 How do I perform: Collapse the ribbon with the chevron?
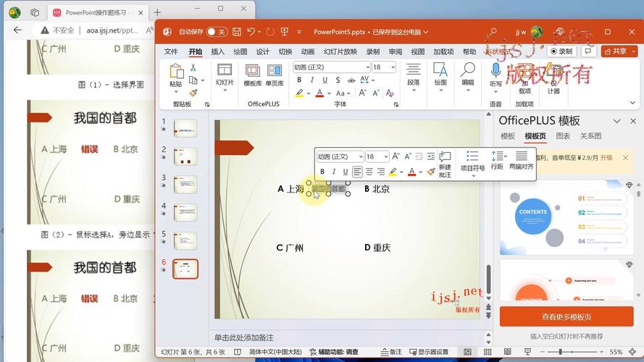632,103
